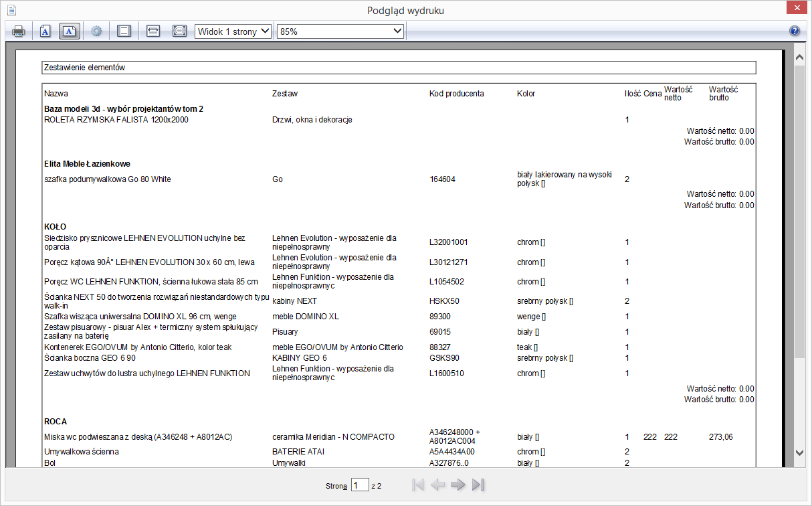Click producer code 'L30121271'
The image size is (812, 506).
pyautogui.click(x=449, y=262)
